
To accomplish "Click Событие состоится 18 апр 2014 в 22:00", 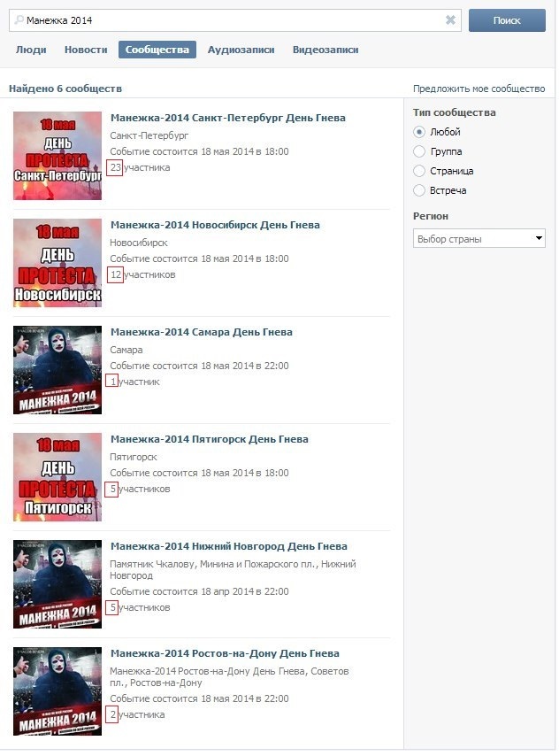I will pyautogui.click(x=199, y=591).
